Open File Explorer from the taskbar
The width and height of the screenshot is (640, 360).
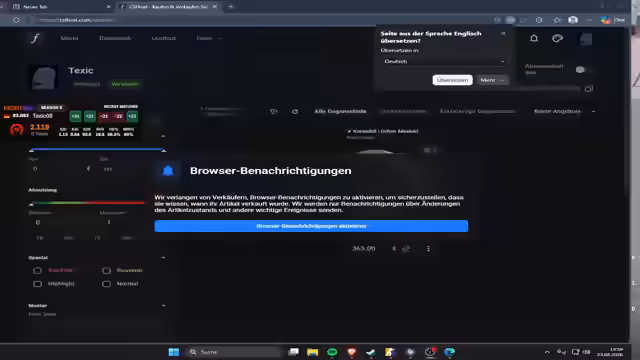pyautogui.click(x=313, y=352)
